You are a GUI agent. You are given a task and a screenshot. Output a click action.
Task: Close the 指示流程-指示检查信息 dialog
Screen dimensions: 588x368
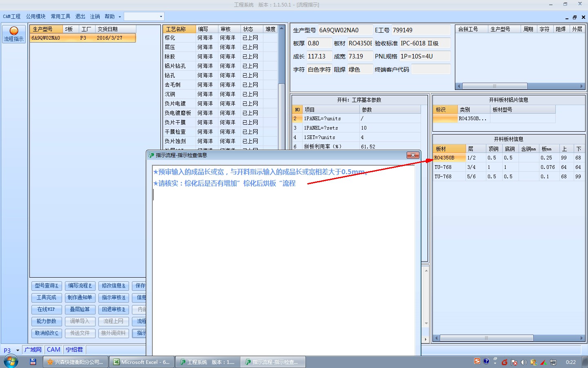[413, 155]
